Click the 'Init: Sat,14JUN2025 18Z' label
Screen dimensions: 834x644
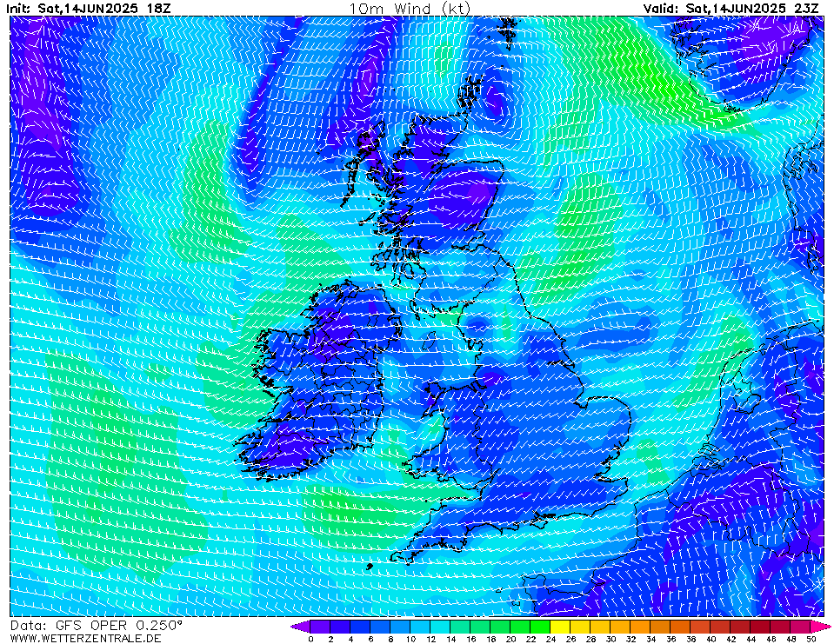(x=89, y=9)
